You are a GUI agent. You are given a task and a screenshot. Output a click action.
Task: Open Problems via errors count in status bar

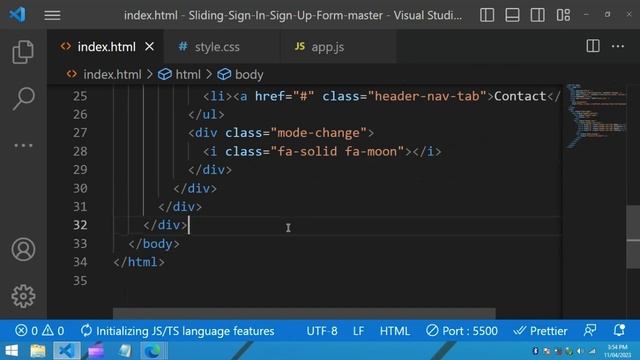click(27, 331)
